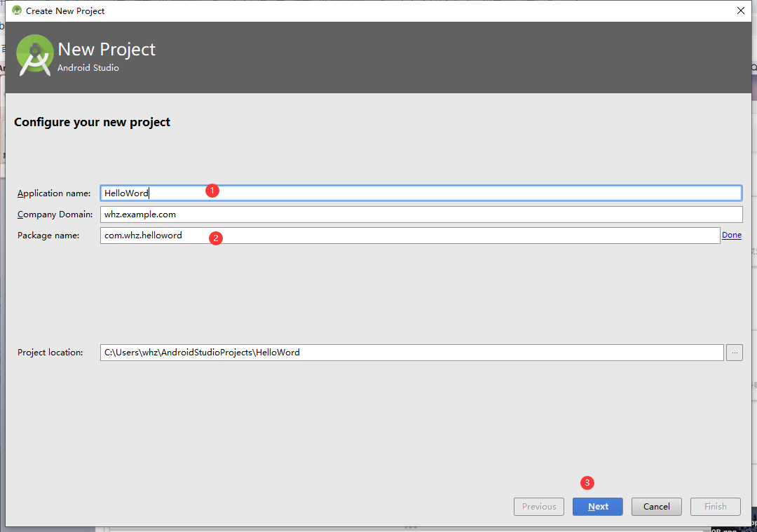
Task: Click the 'Configure your new project' heading
Action: pos(93,122)
